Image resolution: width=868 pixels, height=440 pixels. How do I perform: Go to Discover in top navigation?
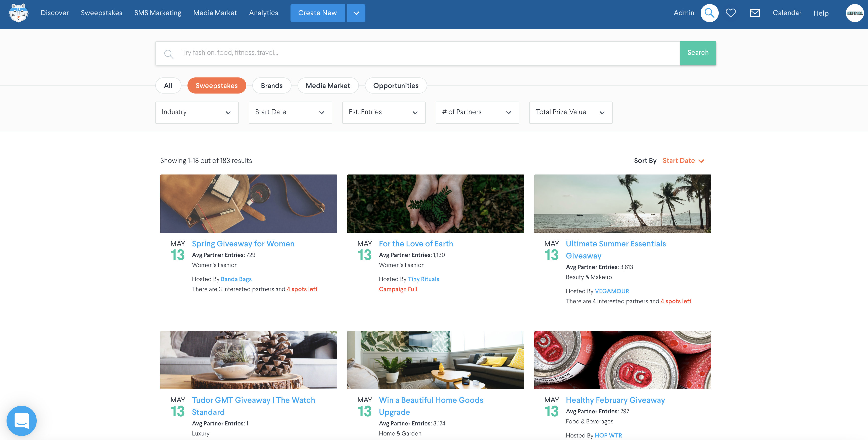[55, 13]
